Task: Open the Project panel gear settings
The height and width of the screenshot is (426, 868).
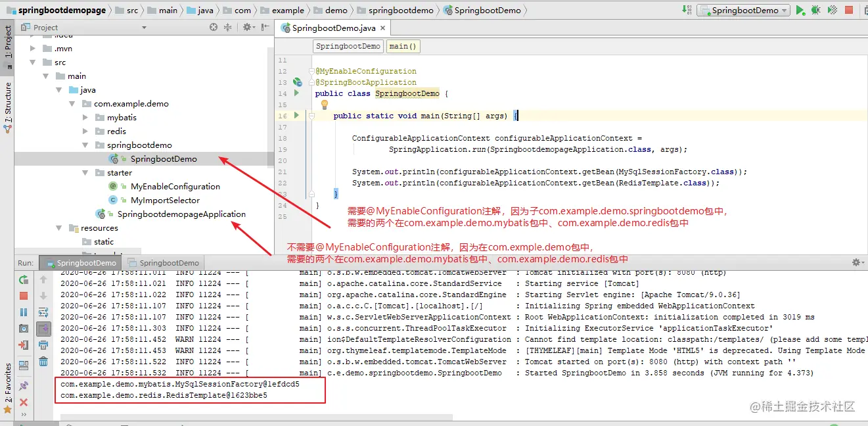Action: [248, 27]
